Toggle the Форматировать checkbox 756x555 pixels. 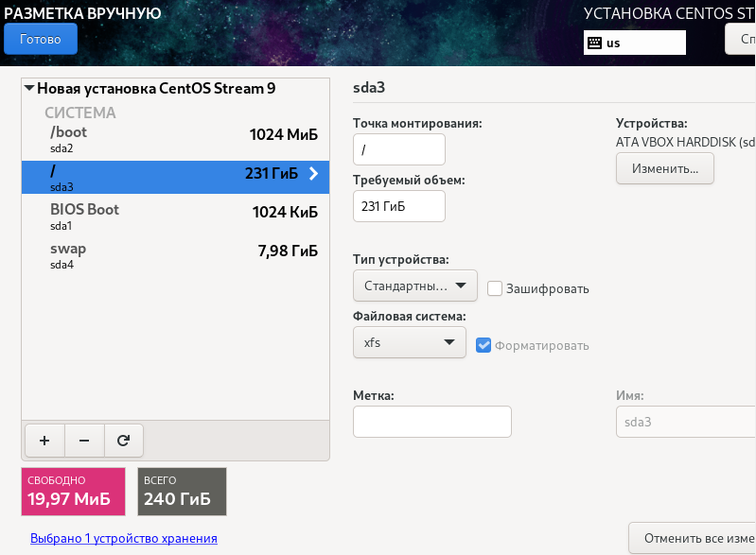[x=483, y=345]
